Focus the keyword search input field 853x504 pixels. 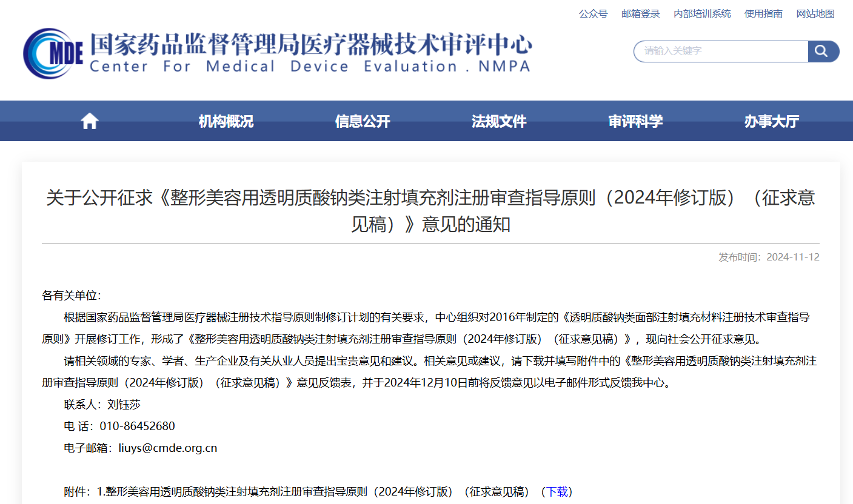(721, 51)
